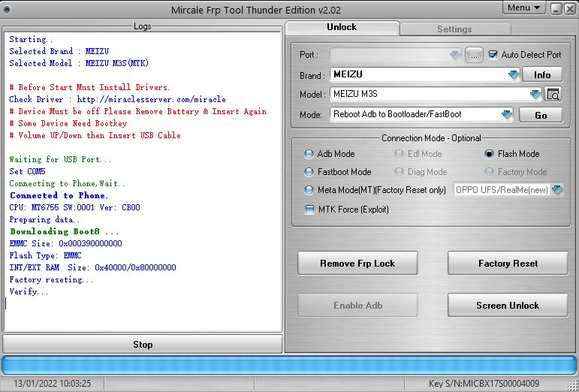Click the app icon in title bar

[6, 10]
